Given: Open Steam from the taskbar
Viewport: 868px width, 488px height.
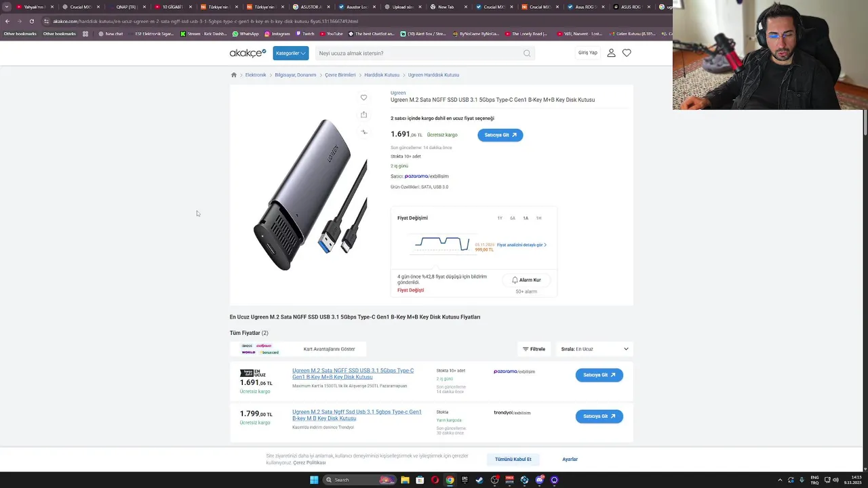Looking at the screenshot, I should [479, 480].
